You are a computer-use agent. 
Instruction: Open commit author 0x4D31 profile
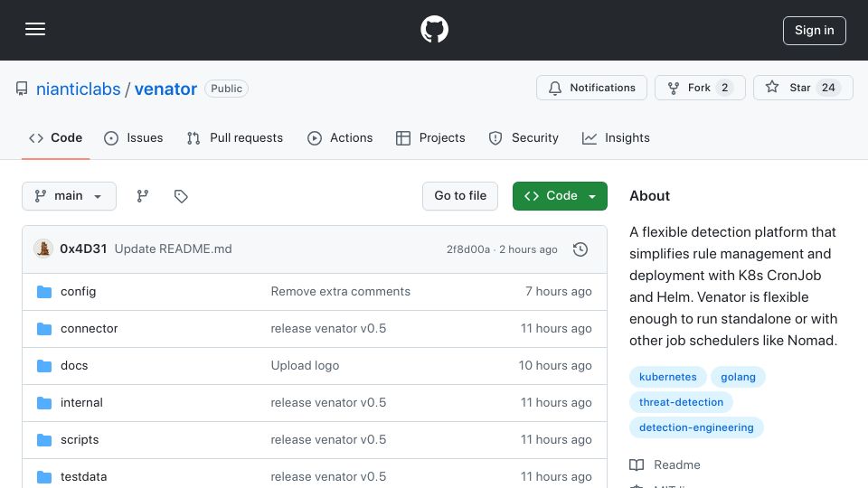pos(83,249)
